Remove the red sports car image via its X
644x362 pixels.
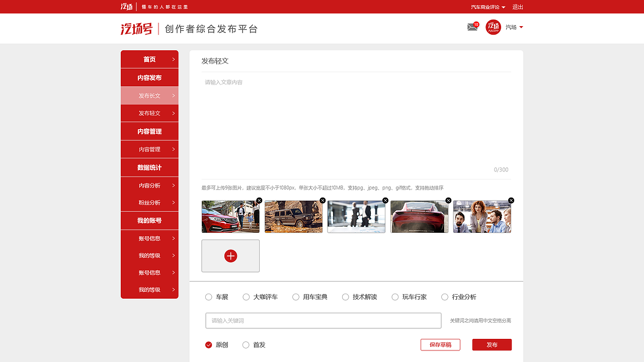click(x=448, y=200)
